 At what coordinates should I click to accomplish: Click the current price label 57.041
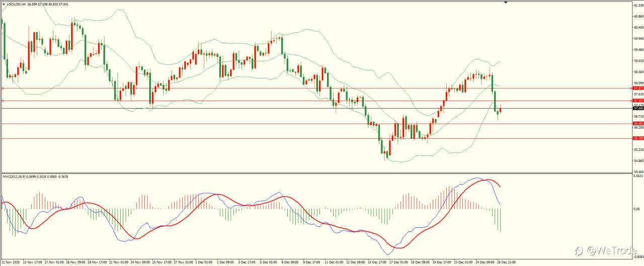638,109
